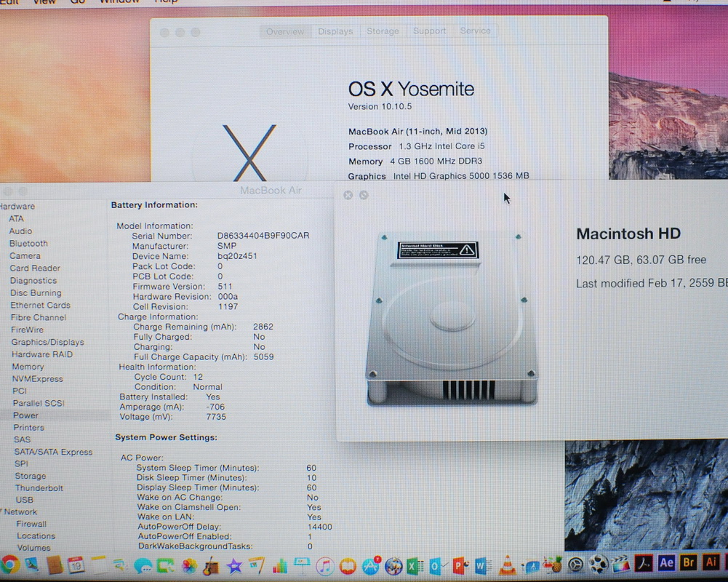Select Camera in the sidebar

pos(25,255)
